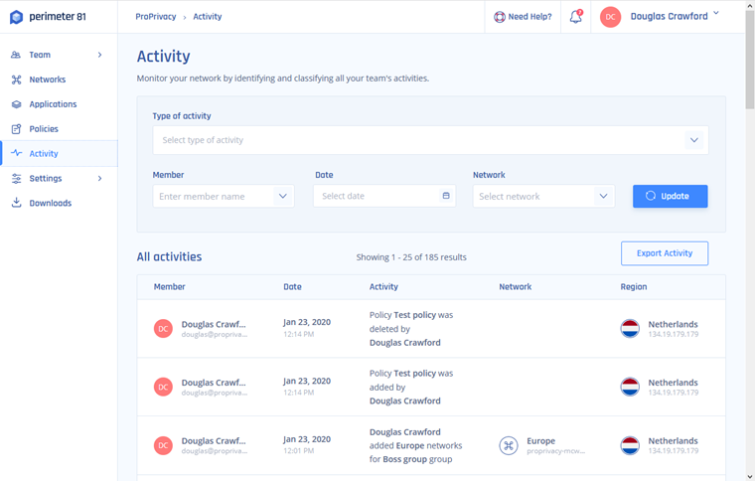Click DC avatar in Europe networks row

163,445
